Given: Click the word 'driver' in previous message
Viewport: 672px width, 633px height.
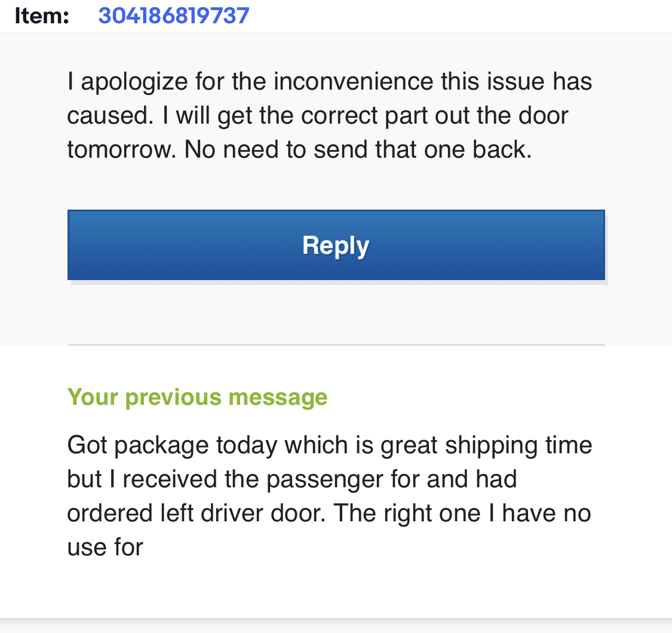Looking at the screenshot, I should pos(232,513).
